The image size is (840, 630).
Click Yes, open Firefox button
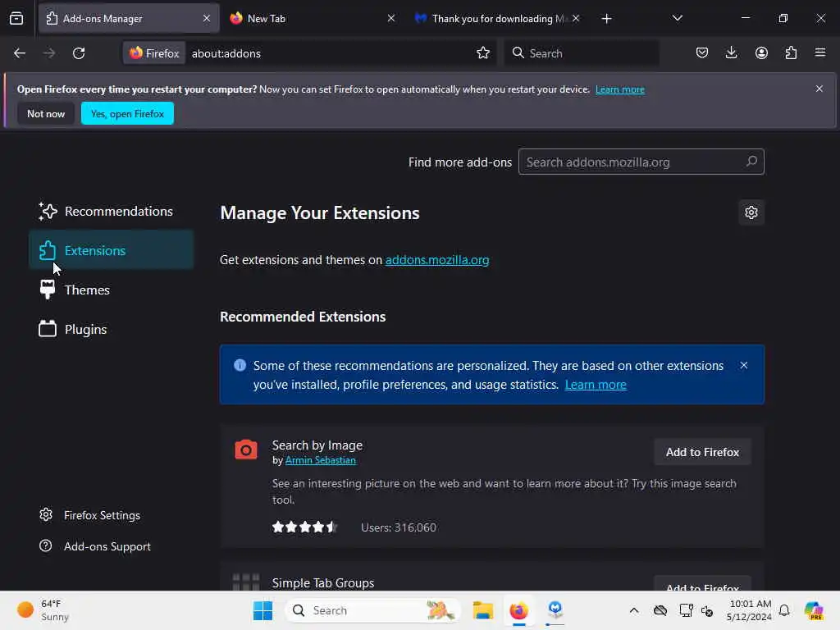click(127, 113)
